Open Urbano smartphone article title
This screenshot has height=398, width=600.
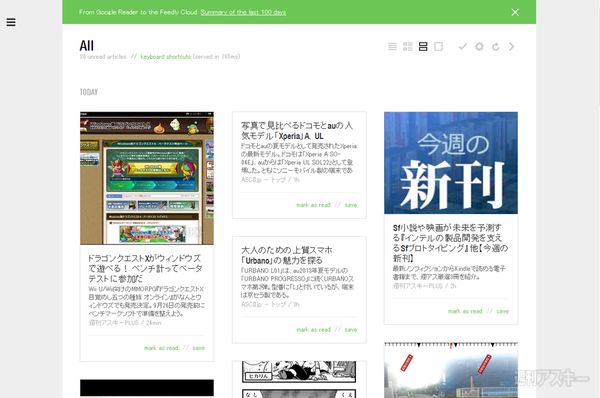tap(287, 255)
